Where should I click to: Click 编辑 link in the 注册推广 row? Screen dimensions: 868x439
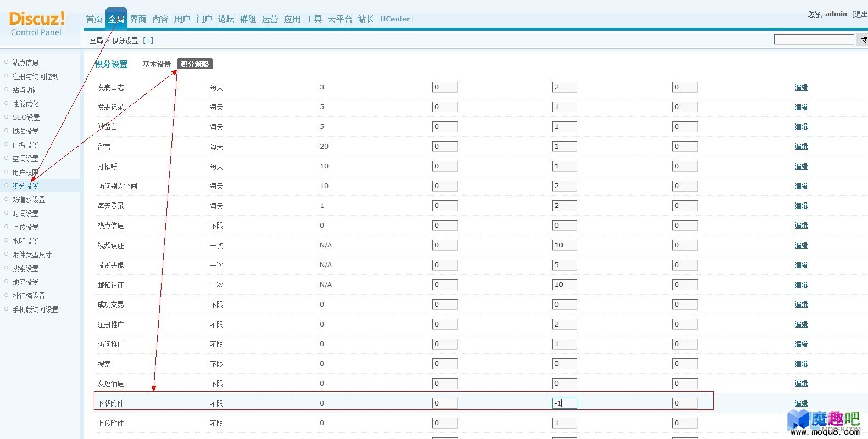(x=801, y=324)
